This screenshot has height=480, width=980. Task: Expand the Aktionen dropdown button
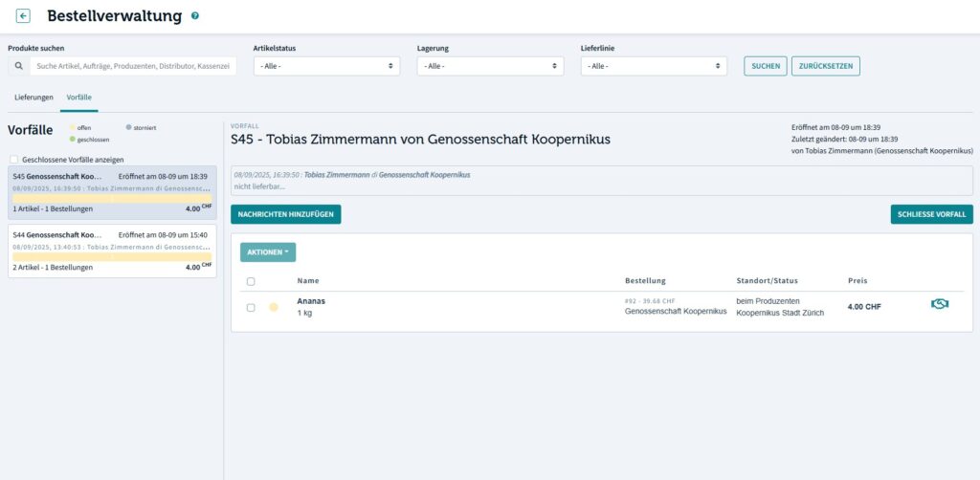tap(267, 252)
